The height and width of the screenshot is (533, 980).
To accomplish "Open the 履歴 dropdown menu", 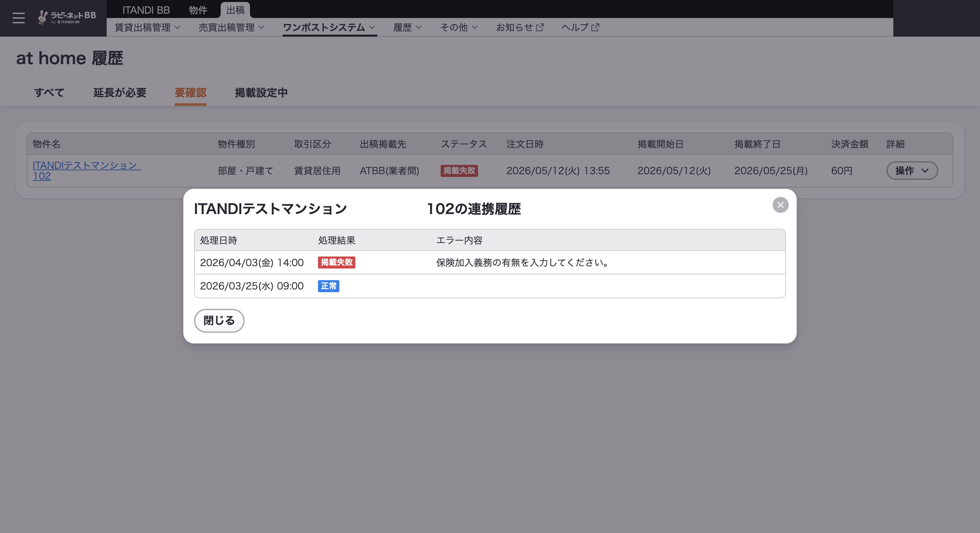I will click(407, 27).
